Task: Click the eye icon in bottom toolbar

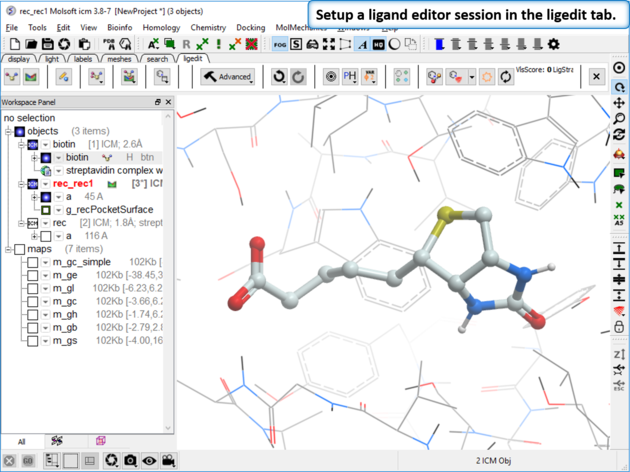Action: pyautogui.click(x=149, y=461)
